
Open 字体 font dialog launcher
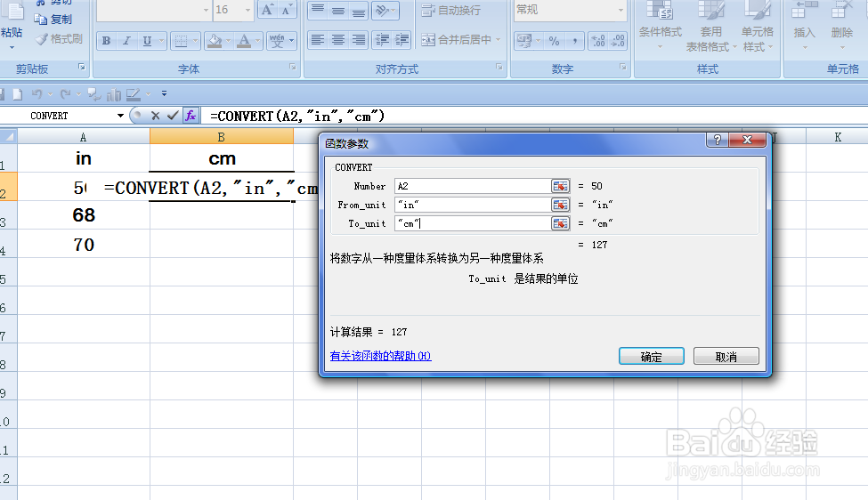point(292,68)
